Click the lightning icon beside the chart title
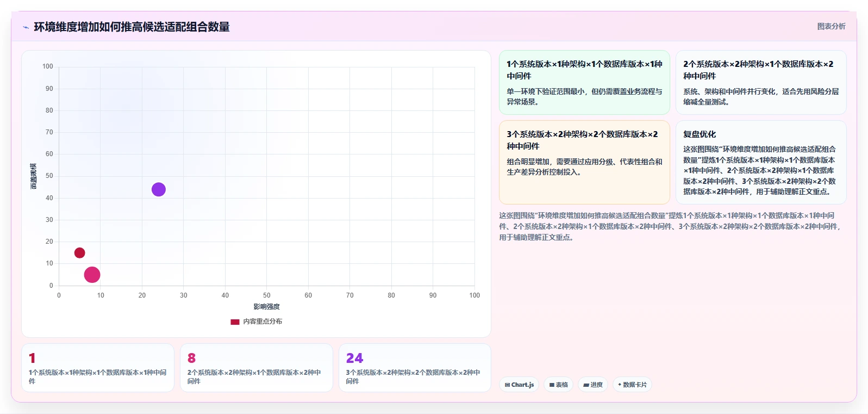The image size is (868, 414). (x=26, y=27)
